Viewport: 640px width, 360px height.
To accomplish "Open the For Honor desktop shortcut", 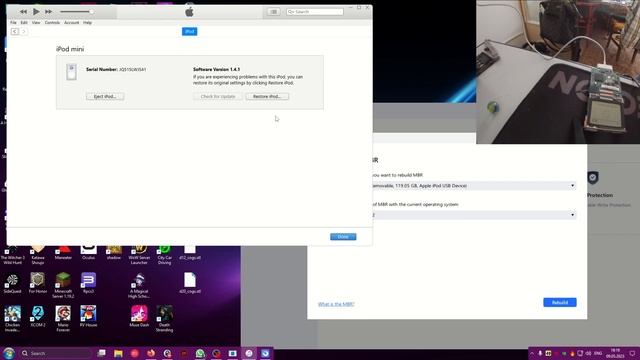I will pos(38,283).
